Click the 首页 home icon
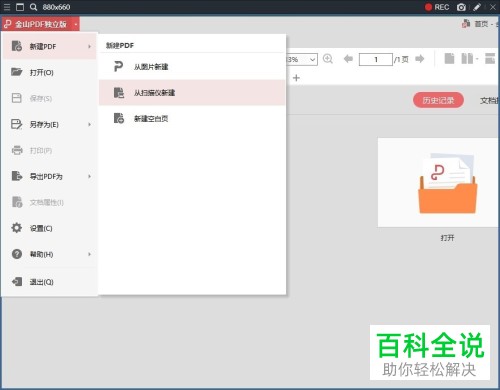The image size is (500, 390). click(466, 24)
